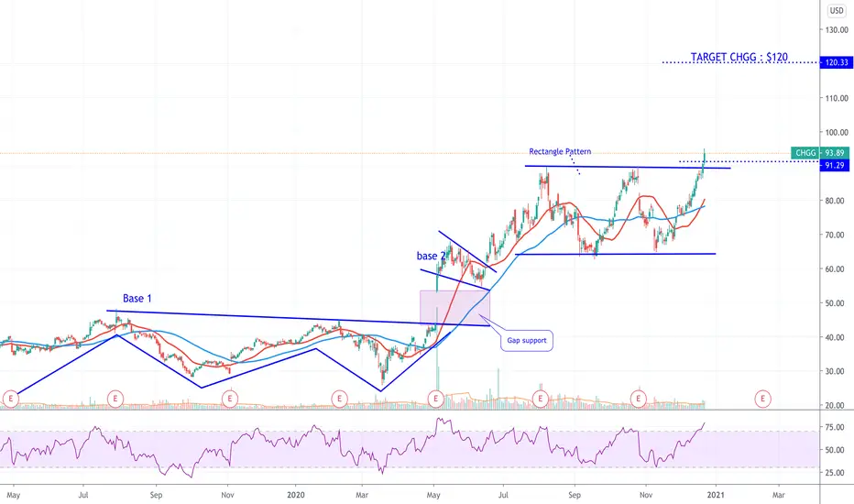Click the 100.00 price axis label
Viewport: 854px width, 504px height.
pyautogui.click(x=837, y=132)
